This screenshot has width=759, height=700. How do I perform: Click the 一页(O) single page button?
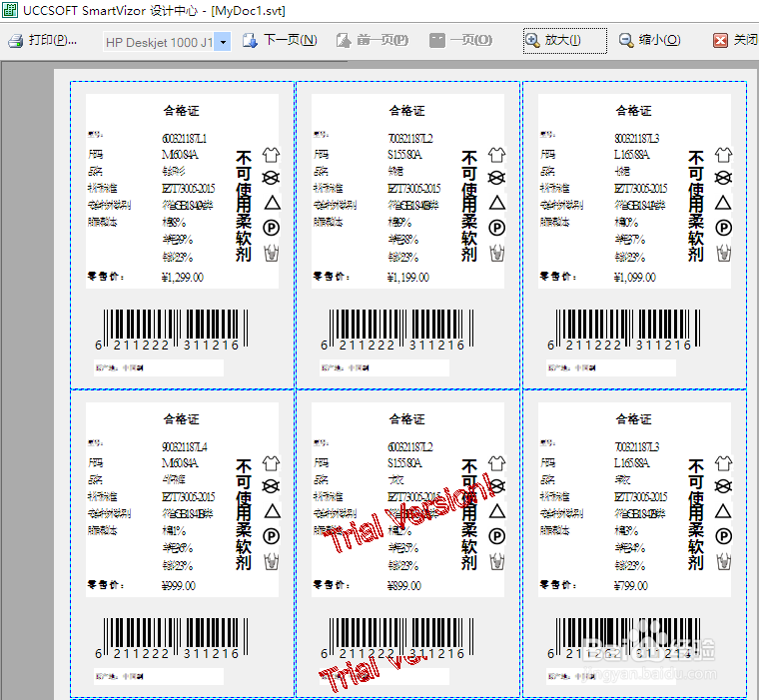click(460, 41)
